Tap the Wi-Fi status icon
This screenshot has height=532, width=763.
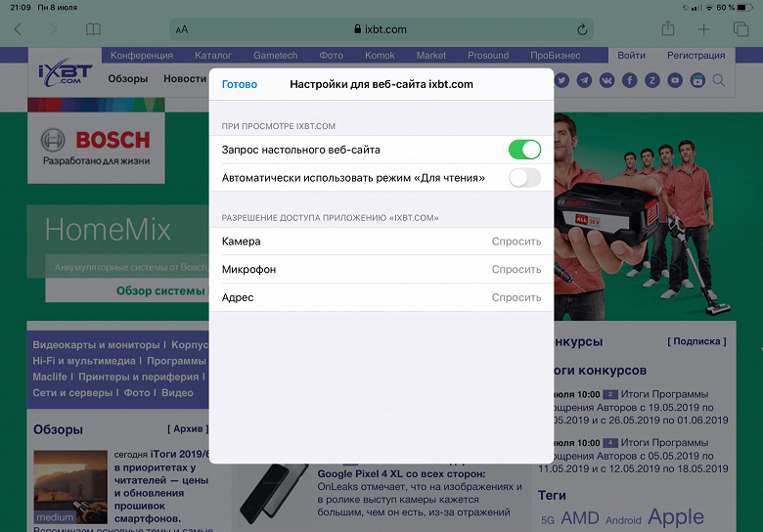(709, 7)
